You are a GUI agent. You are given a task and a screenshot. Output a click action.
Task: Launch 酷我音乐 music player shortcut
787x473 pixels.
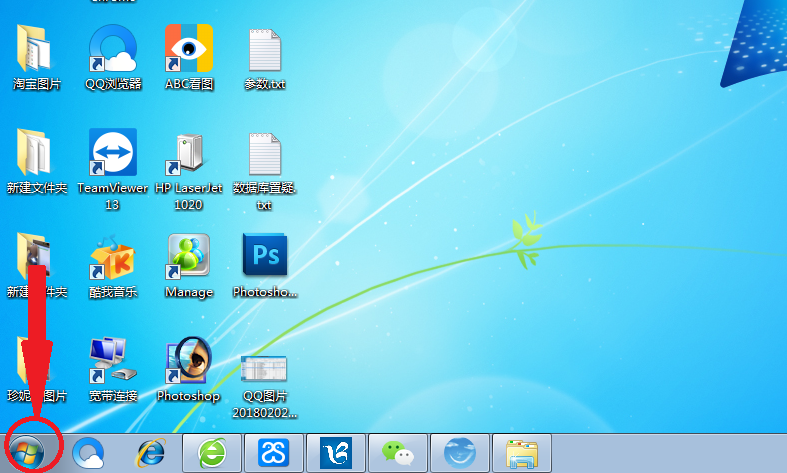click(x=113, y=266)
